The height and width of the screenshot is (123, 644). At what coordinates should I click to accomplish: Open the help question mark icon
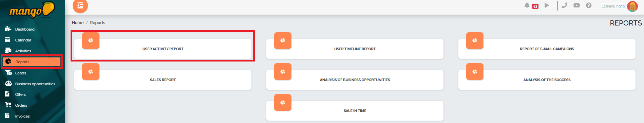tap(589, 5)
